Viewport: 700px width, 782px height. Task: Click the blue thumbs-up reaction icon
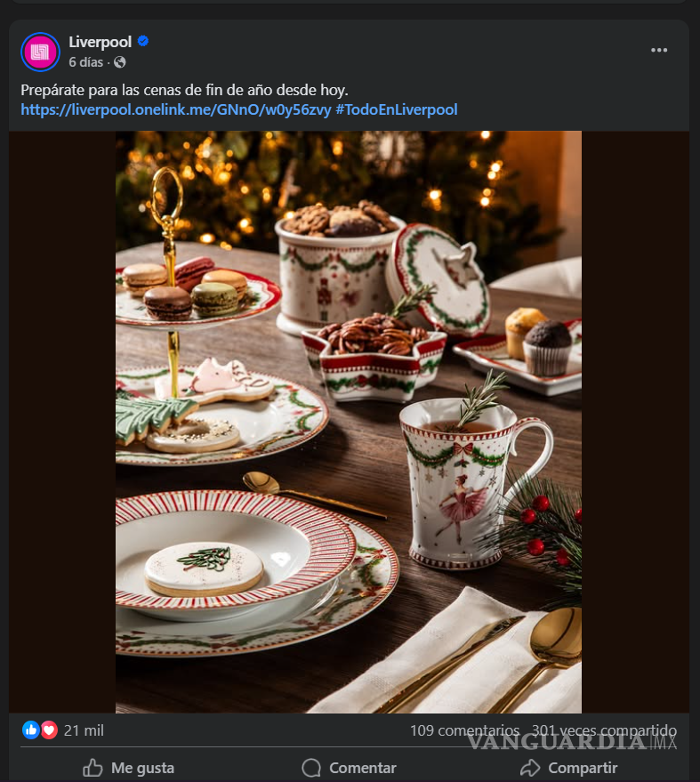30,730
